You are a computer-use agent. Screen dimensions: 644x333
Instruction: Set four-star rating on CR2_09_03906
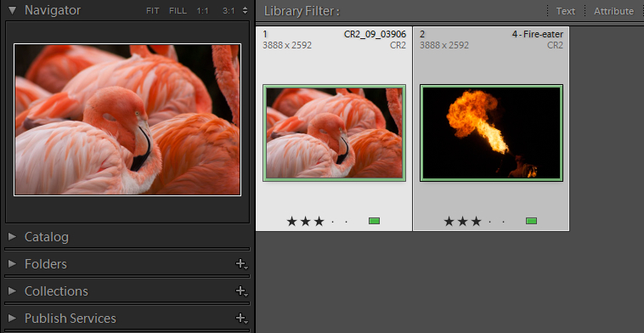332,222
